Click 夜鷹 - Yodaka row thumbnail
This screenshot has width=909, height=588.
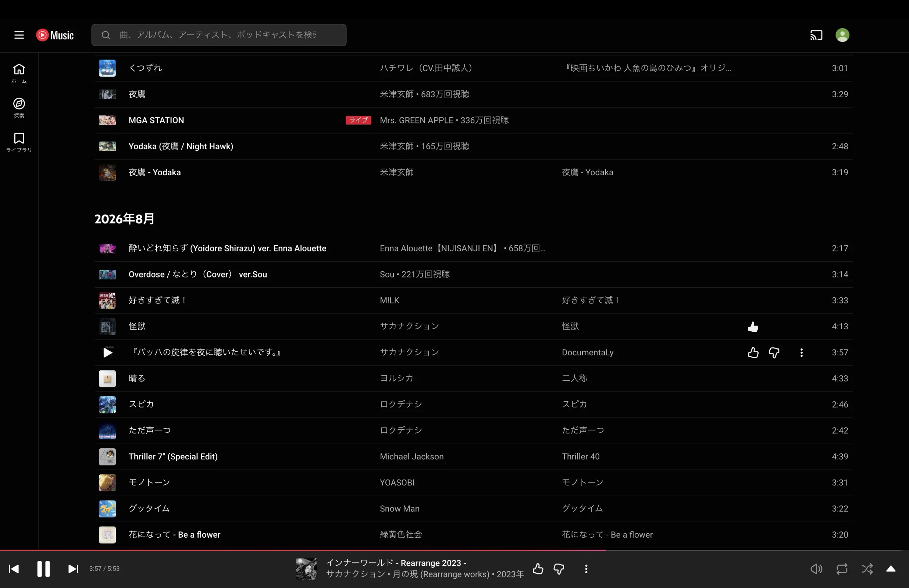pos(107,172)
